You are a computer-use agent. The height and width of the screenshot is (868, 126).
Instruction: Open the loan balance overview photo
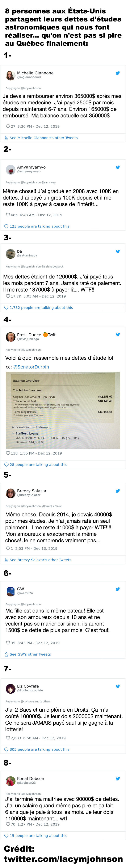(63, 410)
